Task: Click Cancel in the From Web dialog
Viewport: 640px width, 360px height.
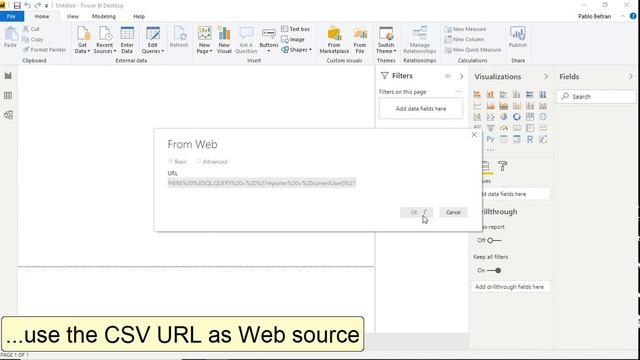Action: click(x=453, y=212)
